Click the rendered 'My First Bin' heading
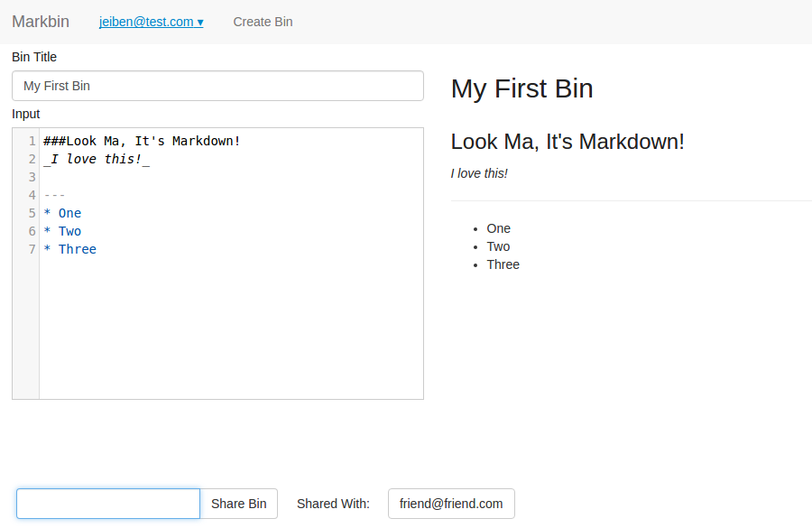812x528 pixels. click(521, 88)
